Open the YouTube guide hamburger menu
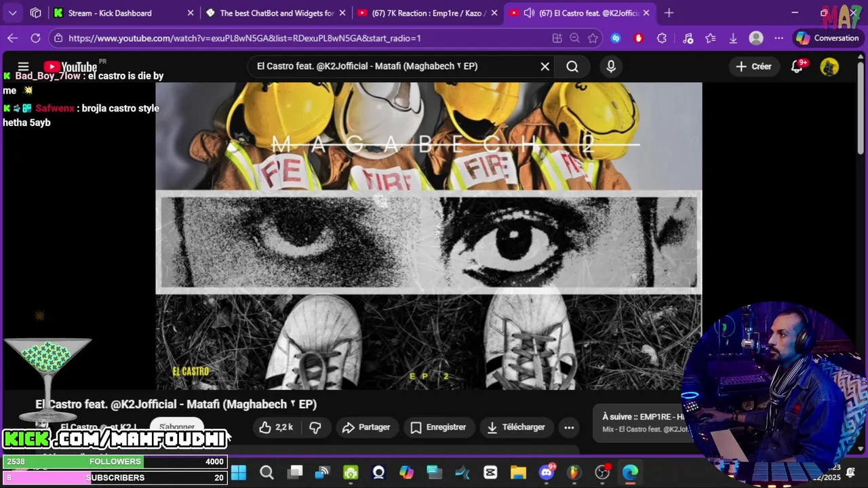The height and width of the screenshot is (488, 868). click(23, 66)
